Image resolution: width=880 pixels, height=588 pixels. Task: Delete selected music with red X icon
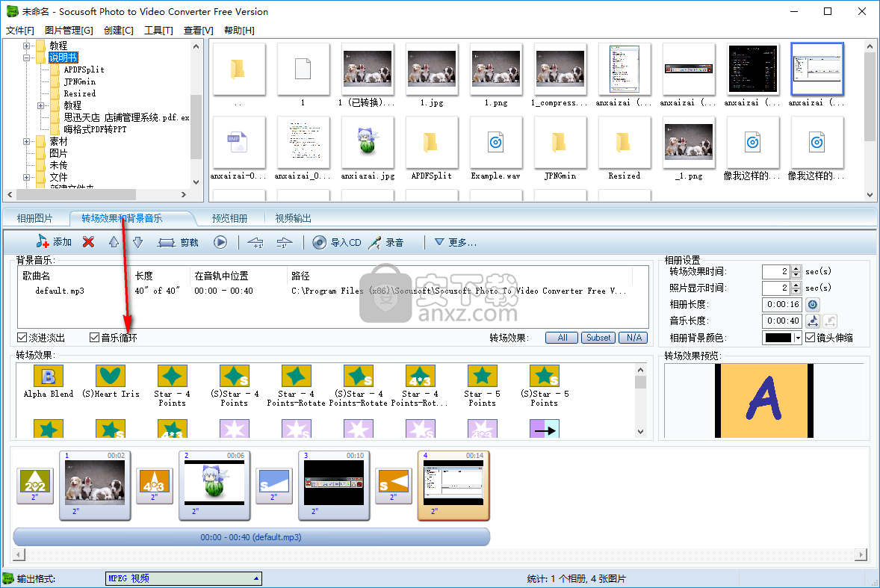[x=88, y=242]
